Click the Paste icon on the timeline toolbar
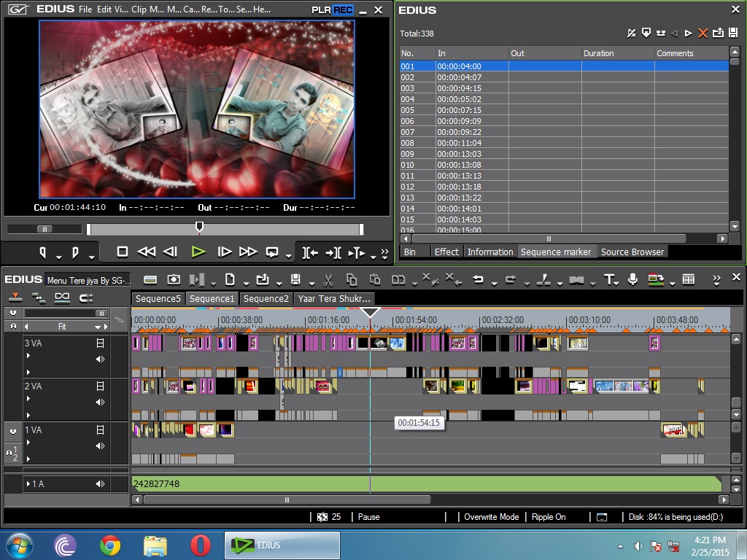This screenshot has height=560, width=747. click(375, 280)
